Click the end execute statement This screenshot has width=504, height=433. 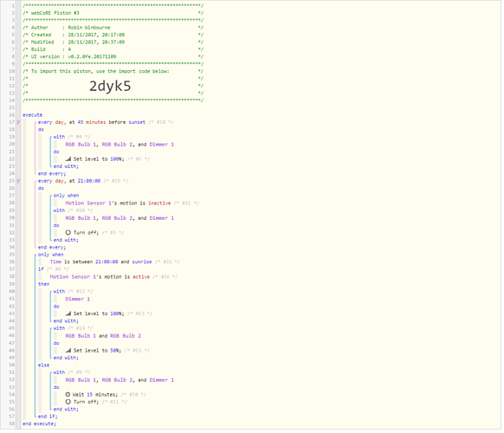[x=39, y=424]
